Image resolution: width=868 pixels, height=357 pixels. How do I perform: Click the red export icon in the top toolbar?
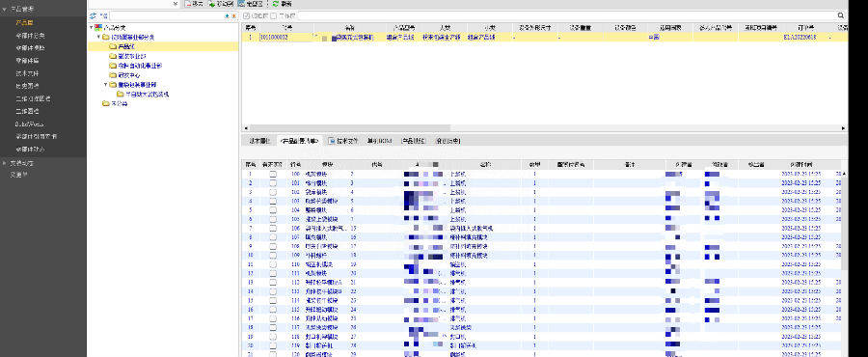(x=187, y=3)
